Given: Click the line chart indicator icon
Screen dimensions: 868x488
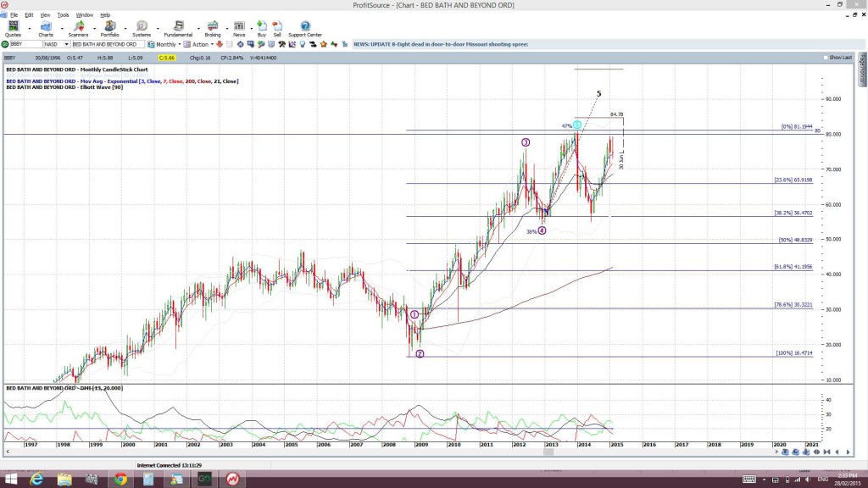Looking at the screenshot, I should 292,44.
